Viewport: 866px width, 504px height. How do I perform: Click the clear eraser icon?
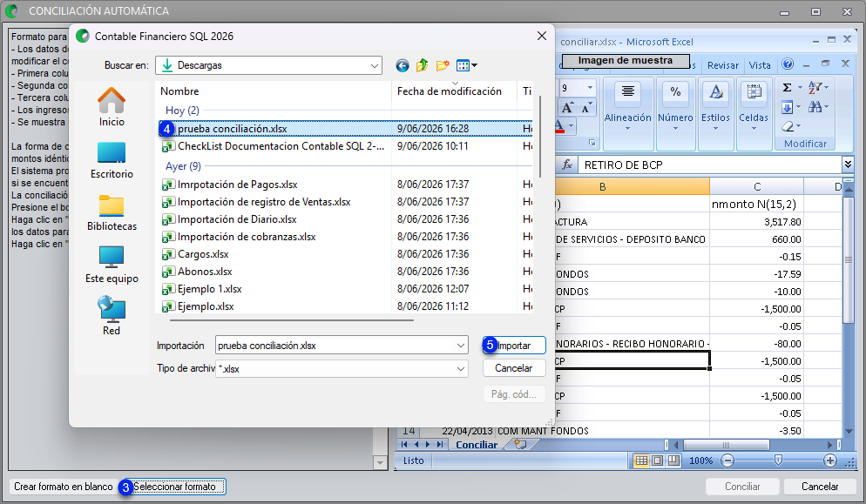(x=788, y=126)
